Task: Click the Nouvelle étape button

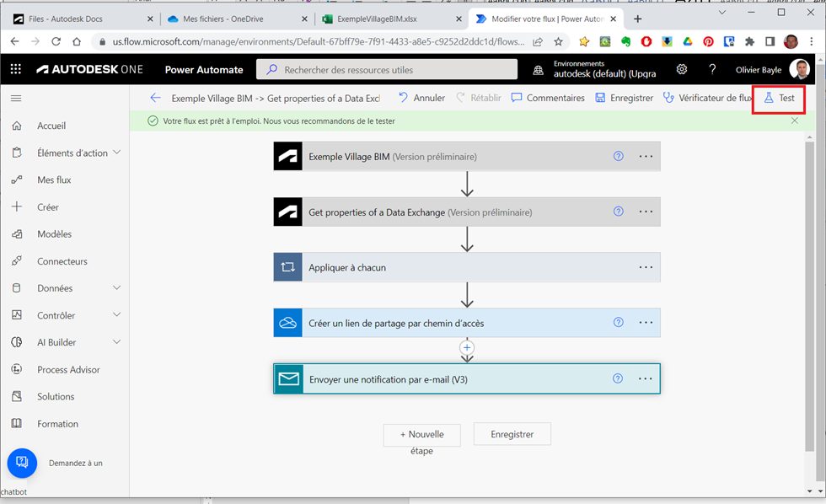Action: [422, 435]
